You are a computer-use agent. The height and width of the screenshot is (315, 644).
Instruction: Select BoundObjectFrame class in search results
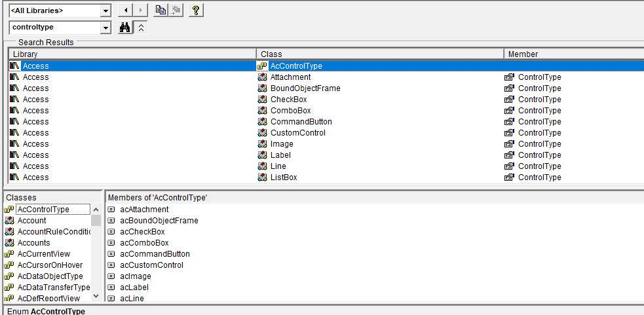point(305,88)
